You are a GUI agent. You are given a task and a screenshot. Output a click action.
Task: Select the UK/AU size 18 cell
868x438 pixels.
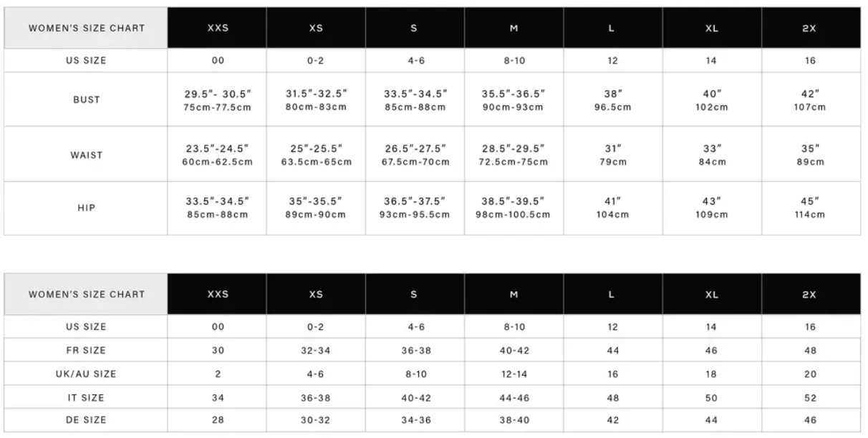(x=711, y=374)
